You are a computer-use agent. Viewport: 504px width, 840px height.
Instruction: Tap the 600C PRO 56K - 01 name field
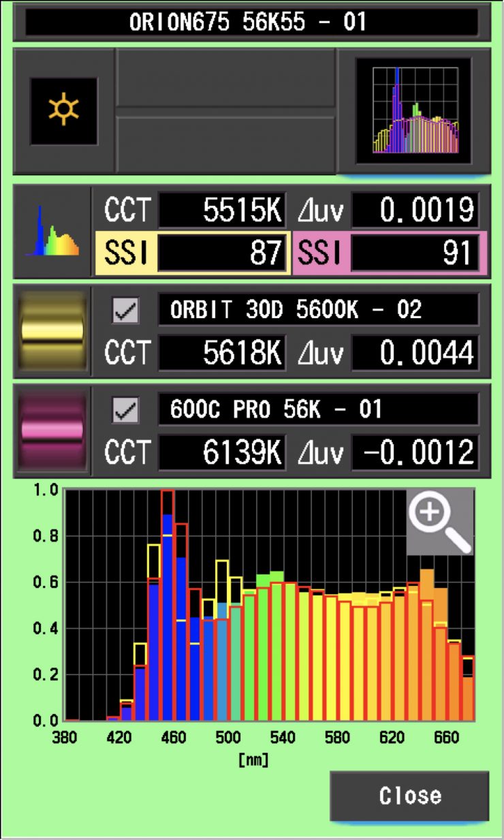318,410
